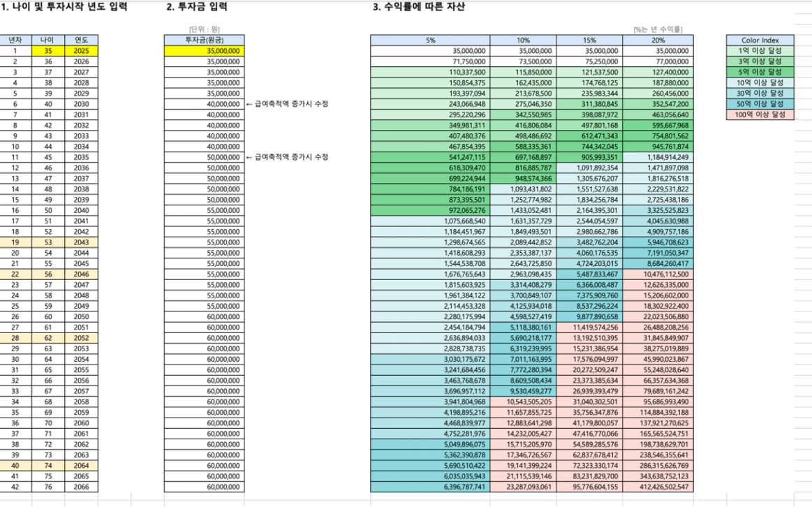Select the cell 8,684,260,417

(x=658, y=263)
